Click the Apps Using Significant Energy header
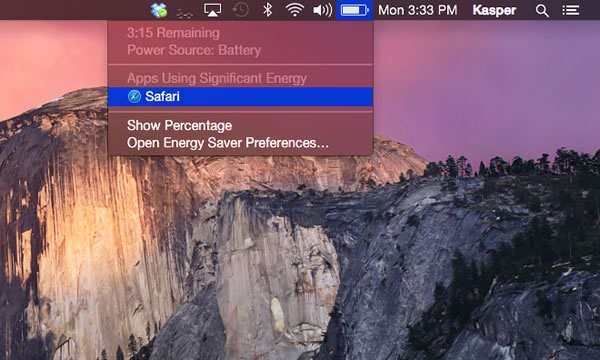 pyautogui.click(x=217, y=78)
